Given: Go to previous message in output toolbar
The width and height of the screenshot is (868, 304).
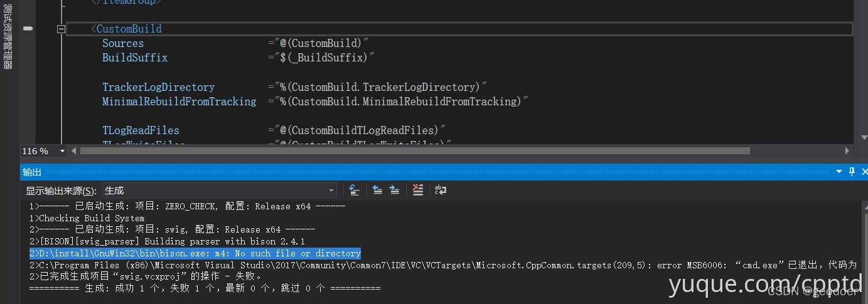Looking at the screenshot, I should 377,190.
